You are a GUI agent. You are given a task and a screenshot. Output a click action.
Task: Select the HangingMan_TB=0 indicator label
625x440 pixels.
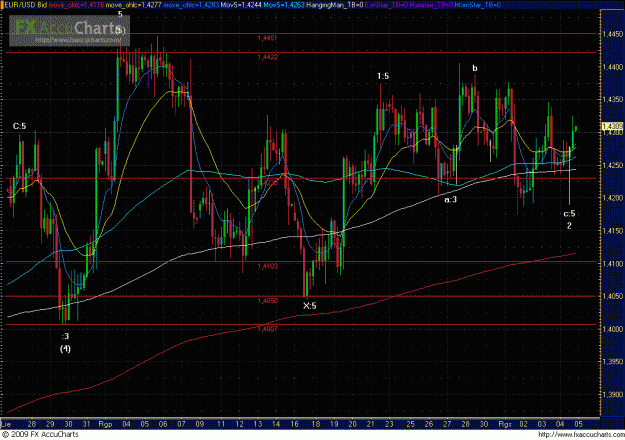pos(334,5)
